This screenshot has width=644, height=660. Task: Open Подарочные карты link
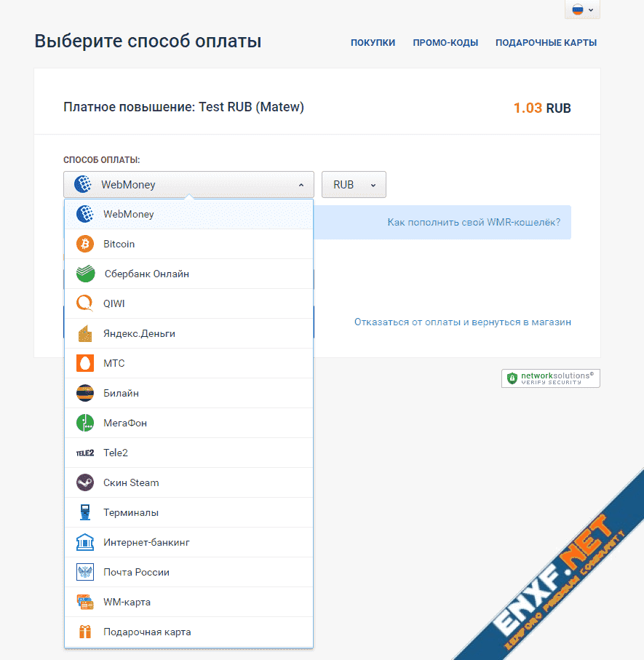[x=546, y=43]
